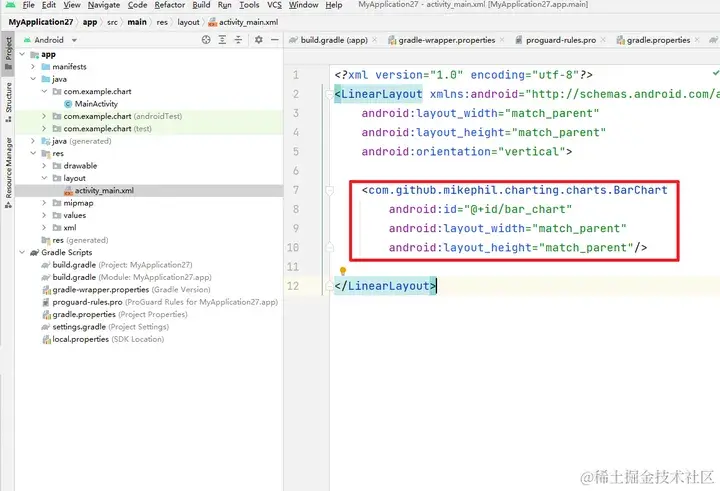The image size is (720, 491).
Task: Click the Collapse All icon in project panel
Action: click(238, 40)
